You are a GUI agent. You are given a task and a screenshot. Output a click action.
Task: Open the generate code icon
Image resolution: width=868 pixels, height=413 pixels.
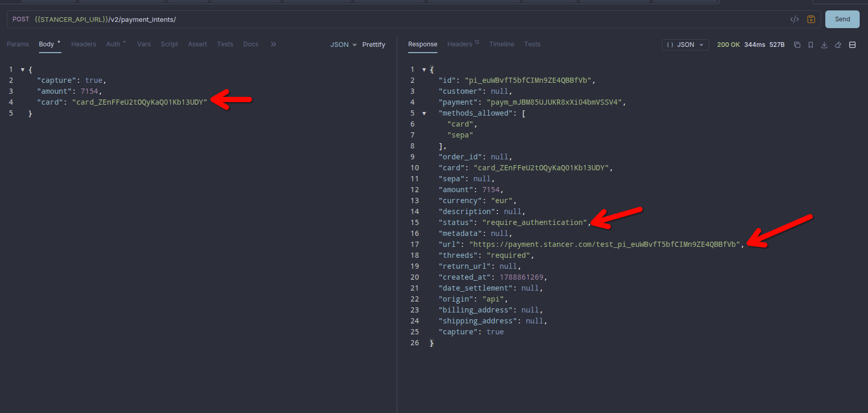point(795,19)
